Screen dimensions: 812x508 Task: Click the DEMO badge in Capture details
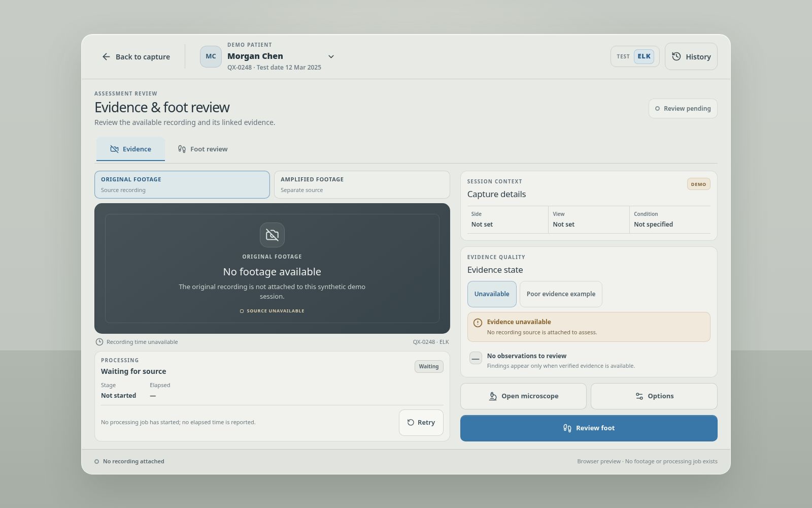[699, 184]
